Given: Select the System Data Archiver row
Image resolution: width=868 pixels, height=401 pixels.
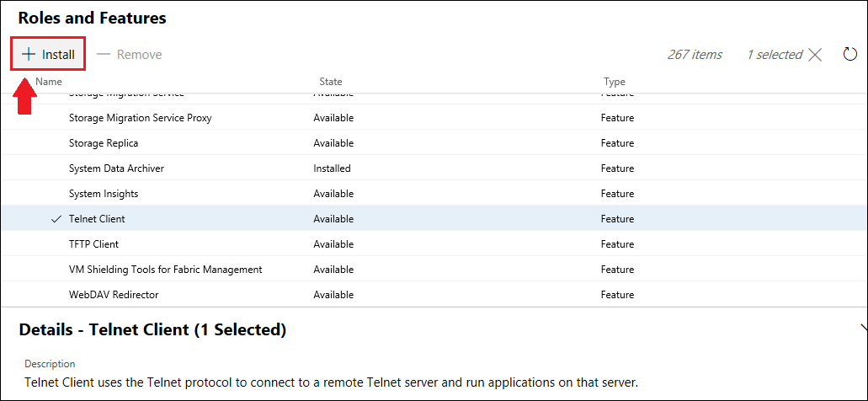Looking at the screenshot, I should pos(116,168).
